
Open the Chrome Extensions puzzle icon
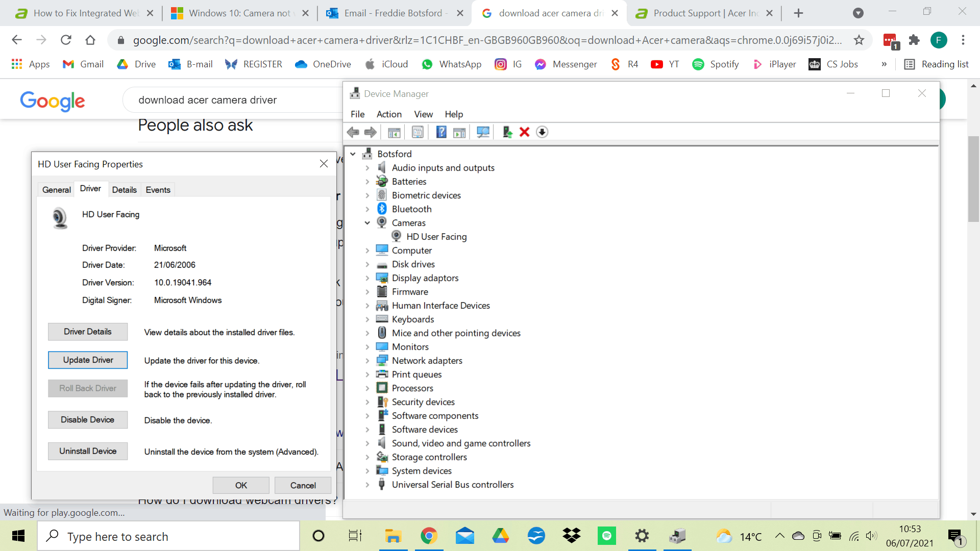pos(914,40)
